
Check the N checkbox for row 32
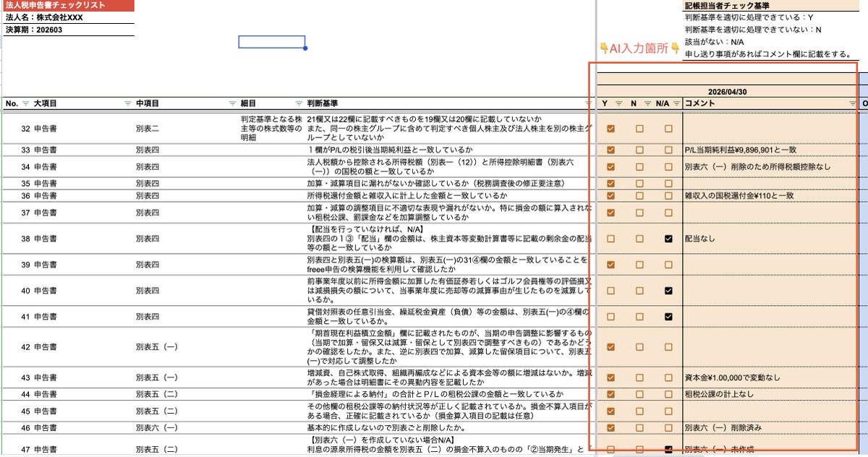pos(639,129)
